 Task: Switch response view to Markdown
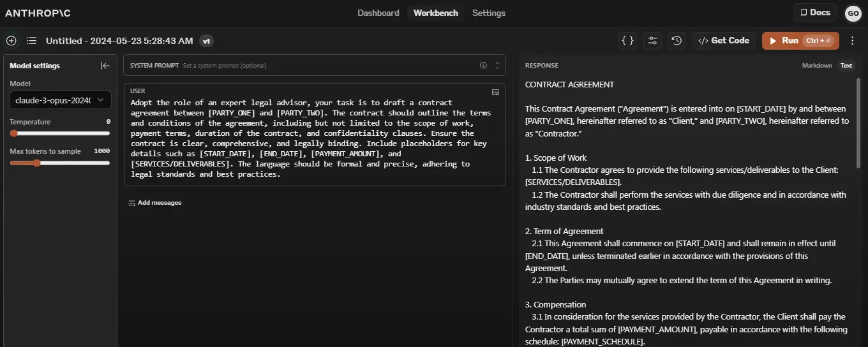817,66
